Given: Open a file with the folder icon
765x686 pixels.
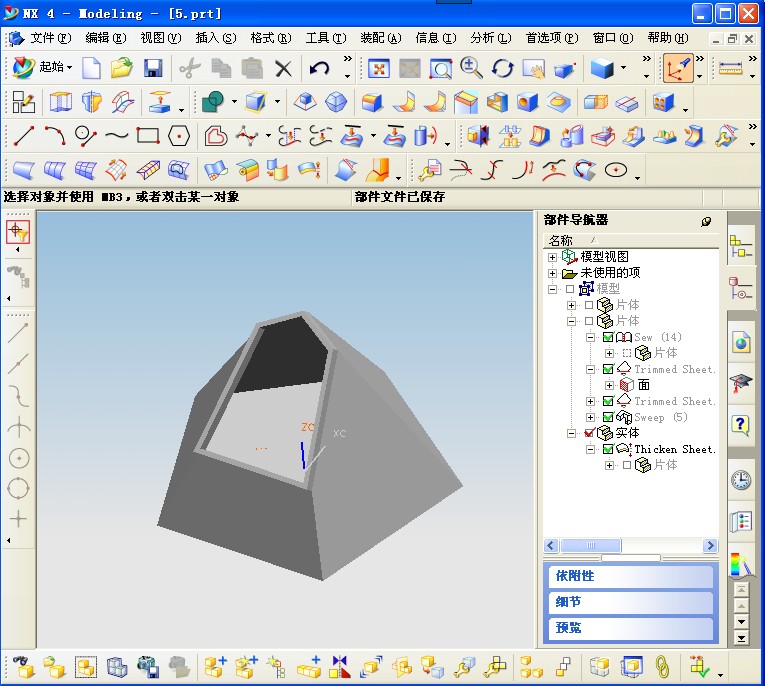Looking at the screenshot, I should [121, 68].
